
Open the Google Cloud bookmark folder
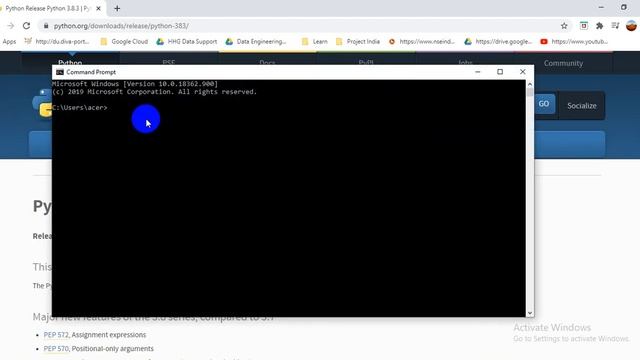pos(124,42)
